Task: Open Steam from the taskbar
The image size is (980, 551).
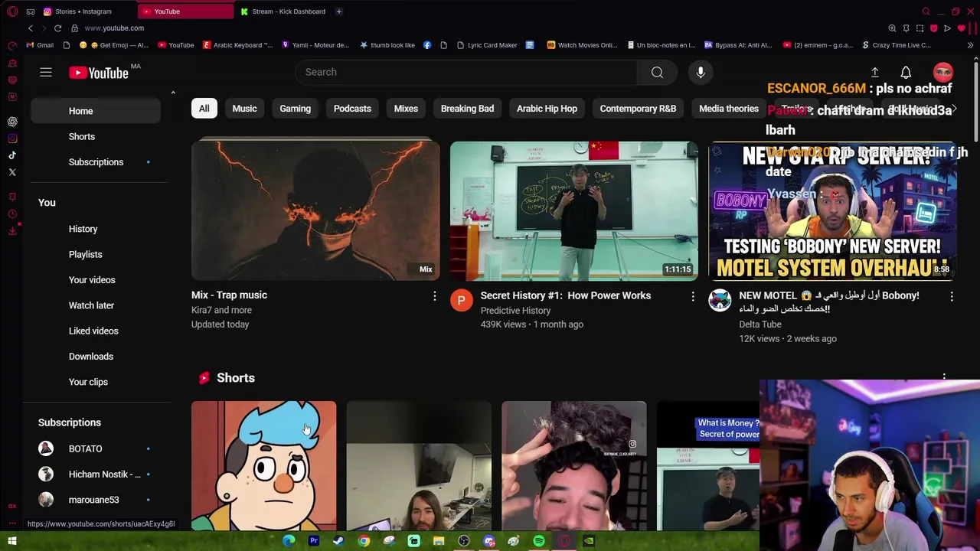Action: point(338,541)
